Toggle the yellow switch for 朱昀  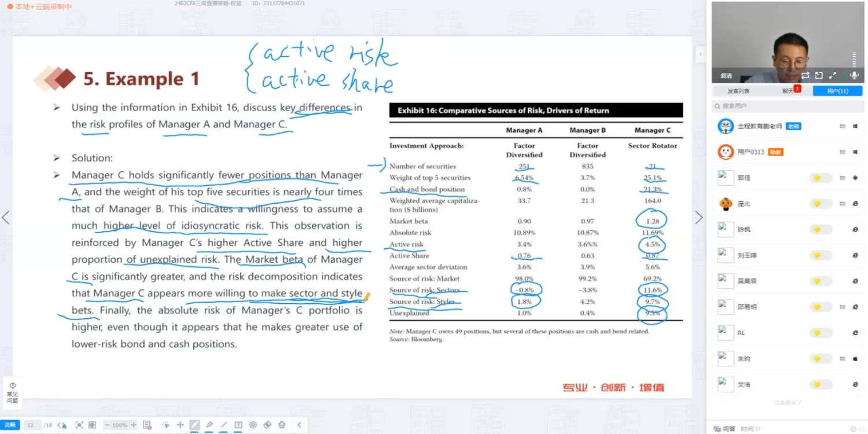point(821,359)
